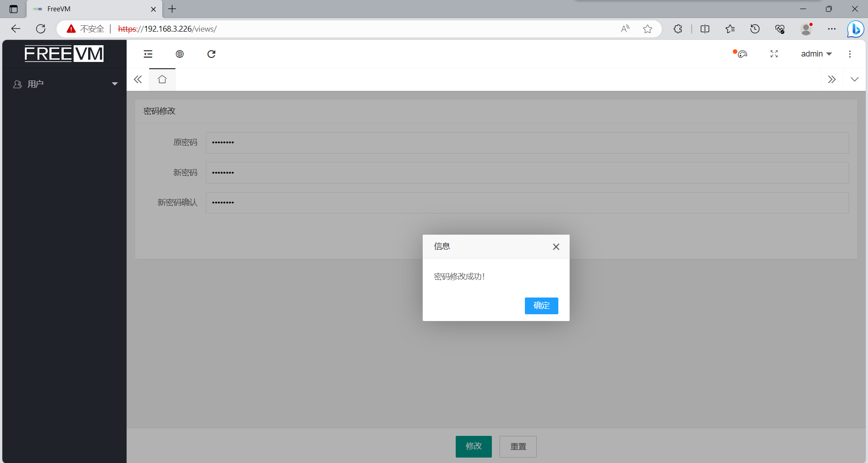The image size is (868, 463).
Task: Close the 信息 dialog with the X
Action: tap(556, 246)
